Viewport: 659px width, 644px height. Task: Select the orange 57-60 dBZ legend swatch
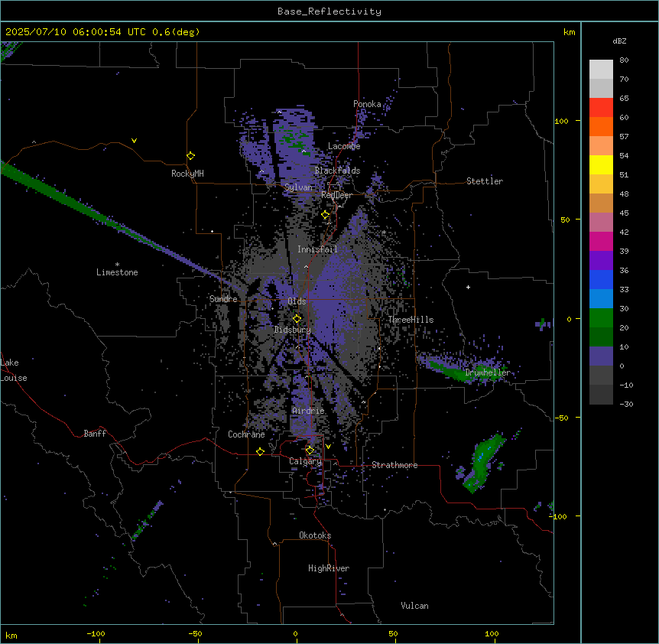click(x=601, y=126)
